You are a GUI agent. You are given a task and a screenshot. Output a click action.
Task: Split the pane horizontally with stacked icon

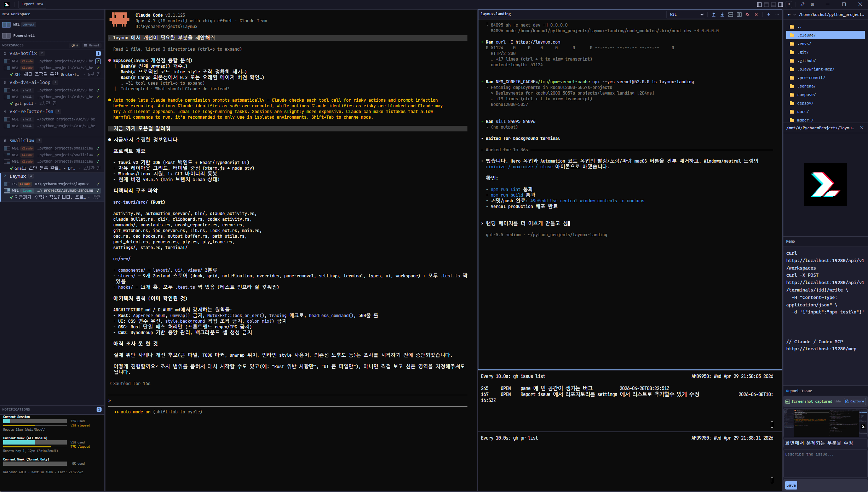click(x=730, y=15)
